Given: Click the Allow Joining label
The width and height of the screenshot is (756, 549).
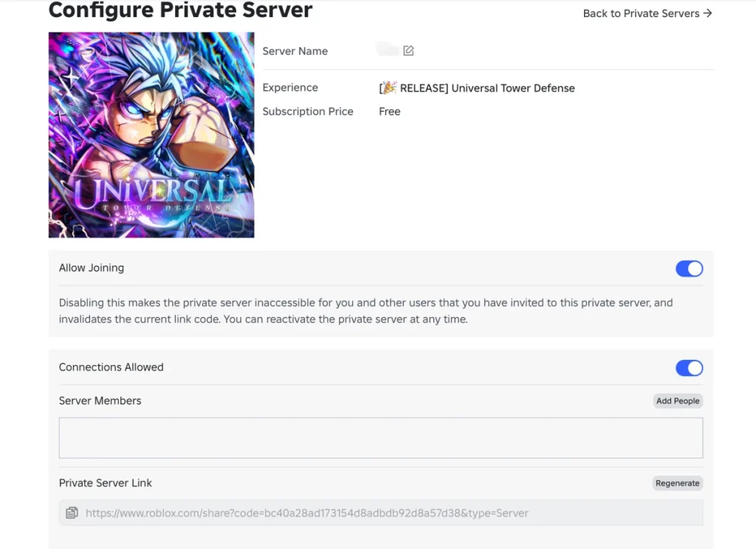Looking at the screenshot, I should [91, 267].
